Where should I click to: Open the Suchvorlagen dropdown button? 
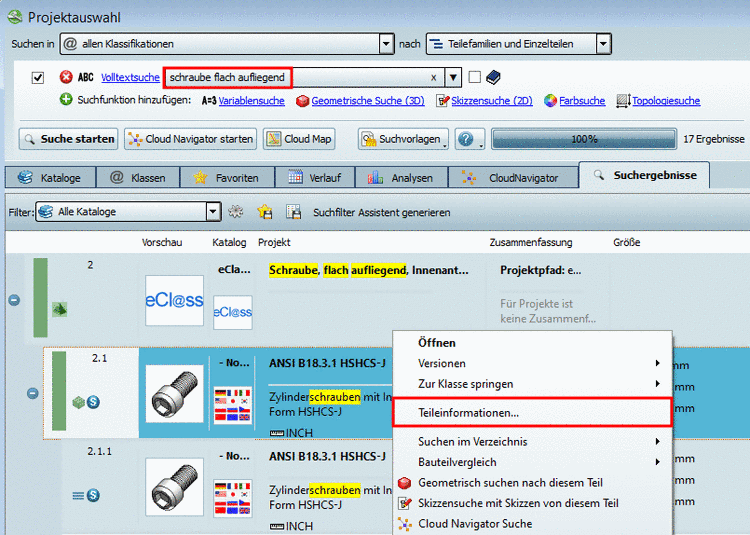pyautogui.click(x=403, y=139)
